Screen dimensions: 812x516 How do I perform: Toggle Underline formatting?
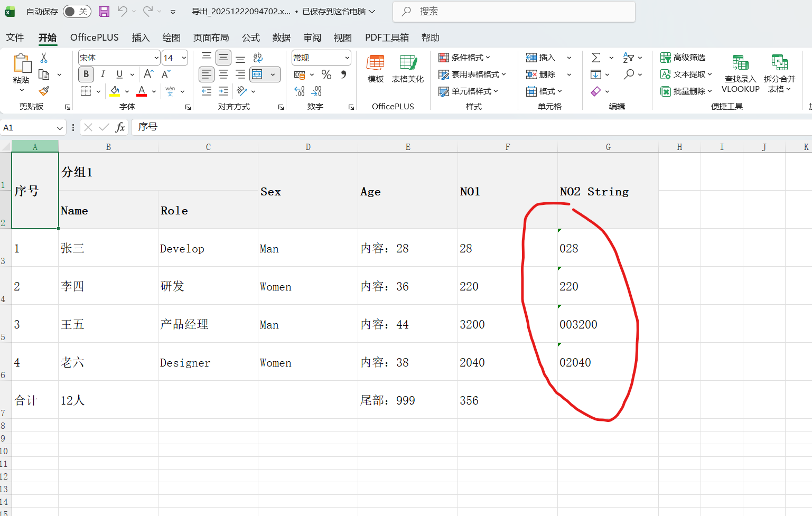click(x=119, y=74)
